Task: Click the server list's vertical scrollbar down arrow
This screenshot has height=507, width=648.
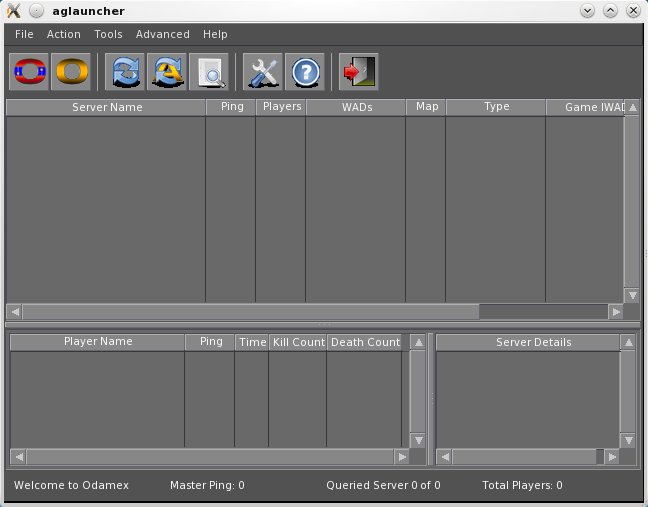Action: tap(631, 295)
